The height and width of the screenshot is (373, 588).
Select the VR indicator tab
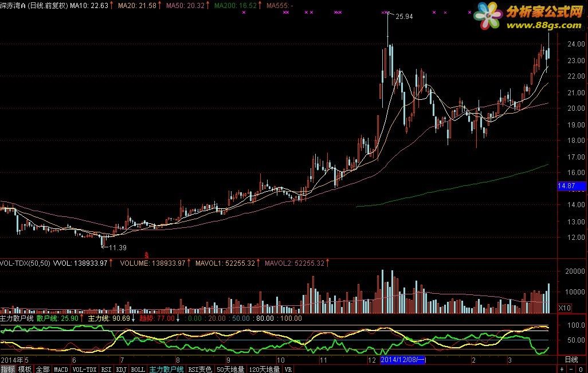(288, 369)
